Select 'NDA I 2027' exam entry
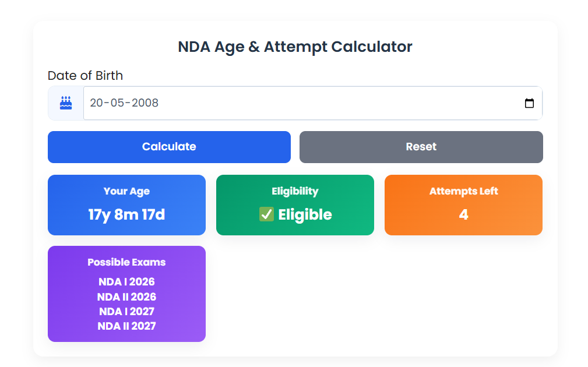 click(x=126, y=311)
